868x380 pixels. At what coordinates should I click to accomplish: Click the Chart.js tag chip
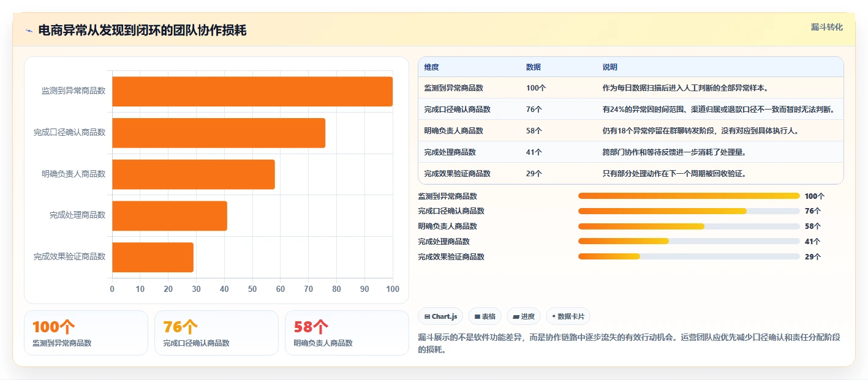440,316
